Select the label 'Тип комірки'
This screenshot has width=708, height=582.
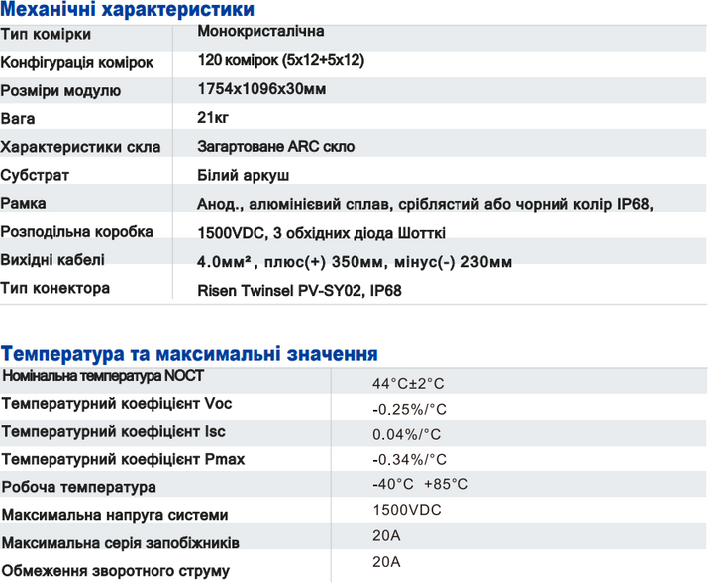pos(46,34)
